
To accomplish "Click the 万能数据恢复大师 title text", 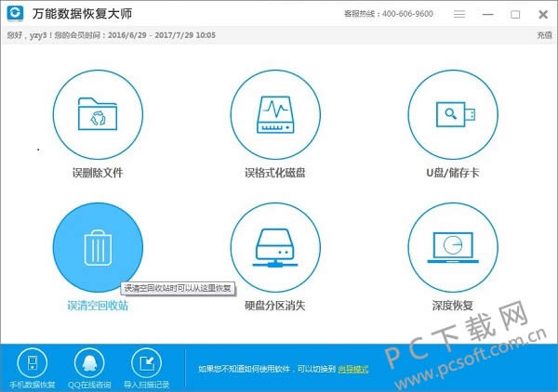I will [x=82, y=14].
